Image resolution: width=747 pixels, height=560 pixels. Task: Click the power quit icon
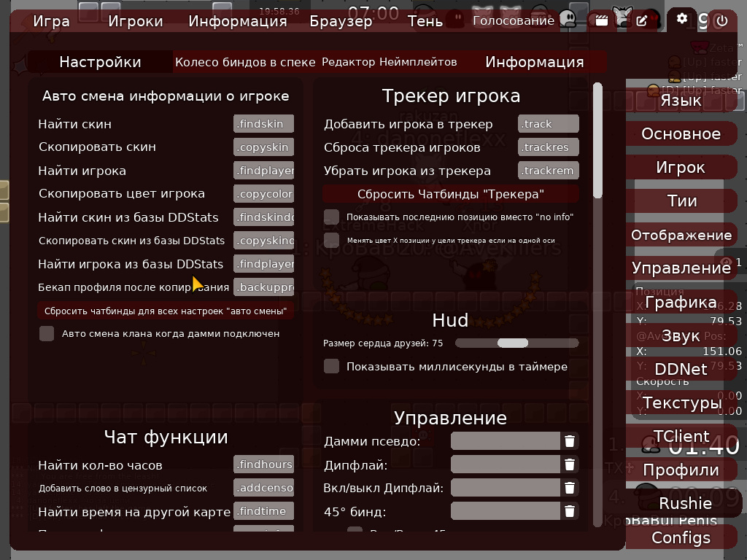722,20
